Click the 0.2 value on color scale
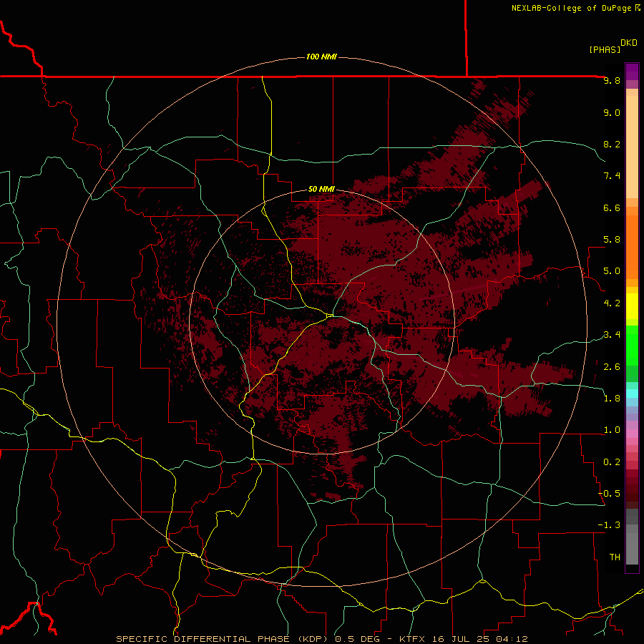 612,462
